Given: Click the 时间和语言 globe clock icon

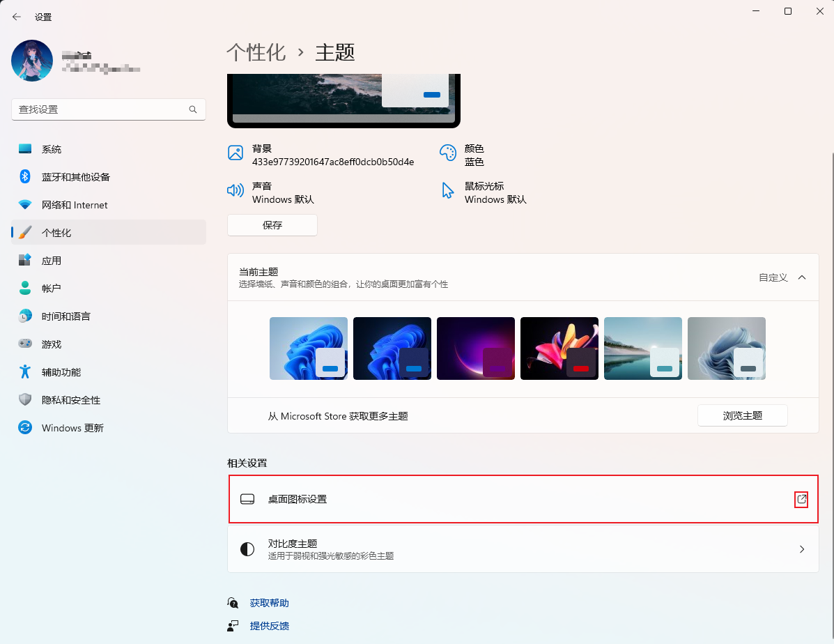Looking at the screenshot, I should coord(25,316).
